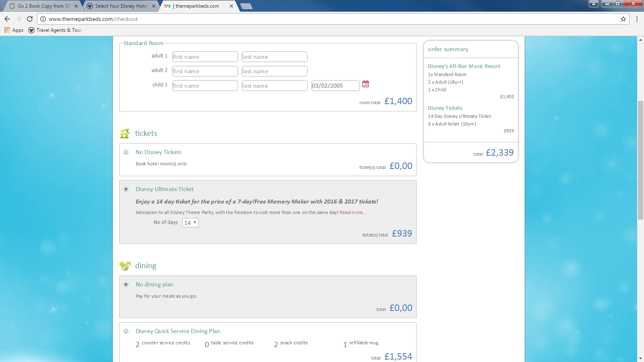Click the browser back arrow
Image resolution: width=644 pixels, height=362 pixels.
7,19
